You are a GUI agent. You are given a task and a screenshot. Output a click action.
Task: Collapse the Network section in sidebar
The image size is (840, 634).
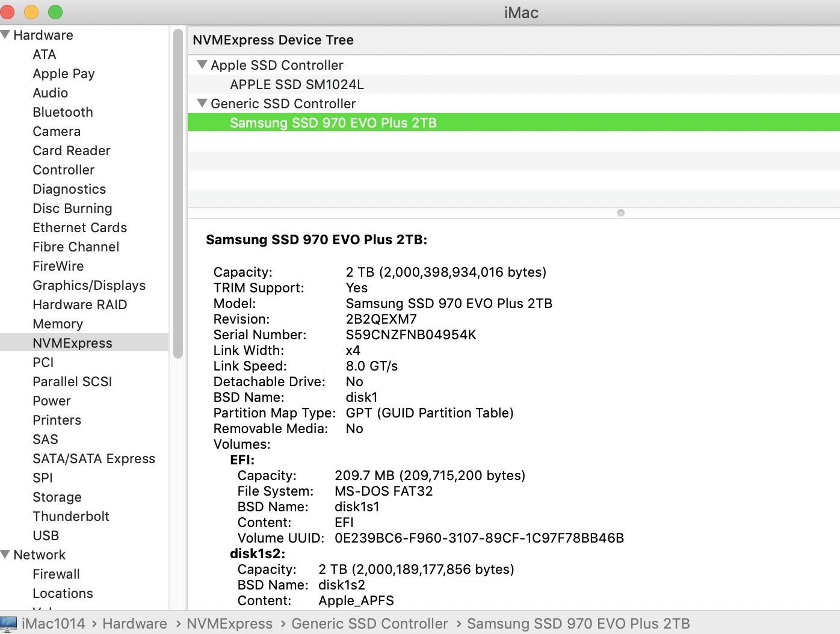(x=5, y=555)
